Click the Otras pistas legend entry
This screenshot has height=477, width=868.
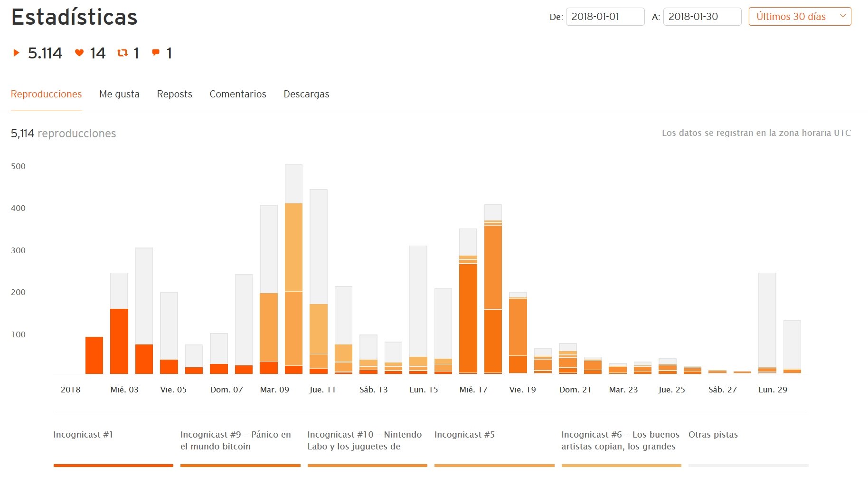[713, 435]
